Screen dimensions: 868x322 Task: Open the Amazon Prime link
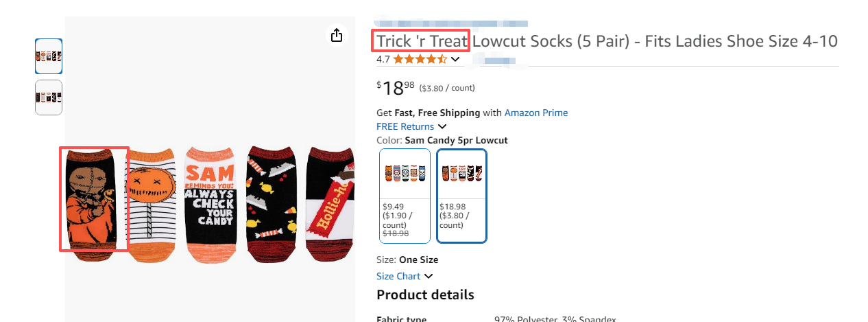pyautogui.click(x=536, y=113)
